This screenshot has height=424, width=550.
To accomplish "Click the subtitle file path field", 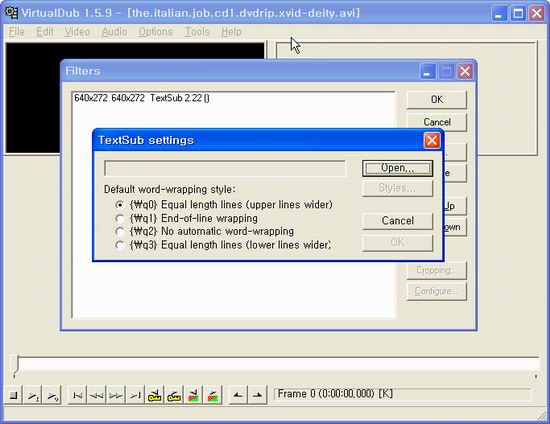I will pos(225,169).
